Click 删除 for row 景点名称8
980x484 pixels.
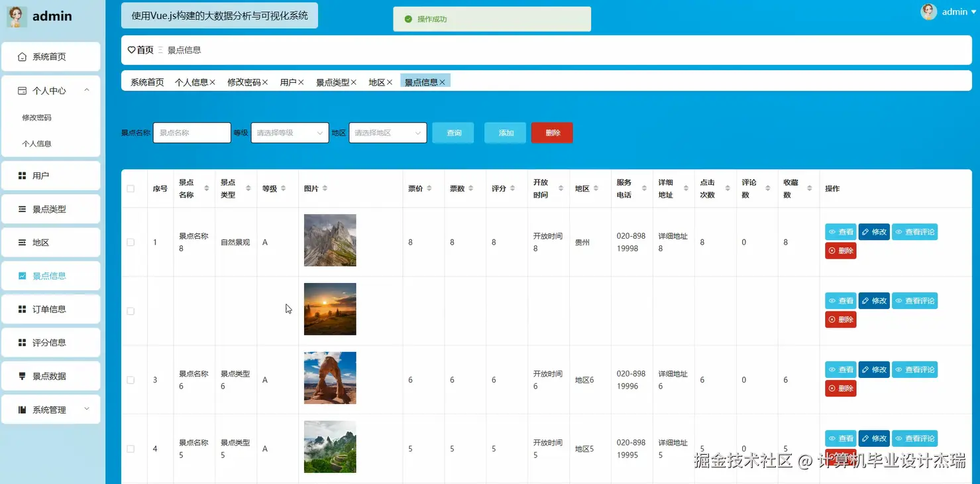point(841,251)
